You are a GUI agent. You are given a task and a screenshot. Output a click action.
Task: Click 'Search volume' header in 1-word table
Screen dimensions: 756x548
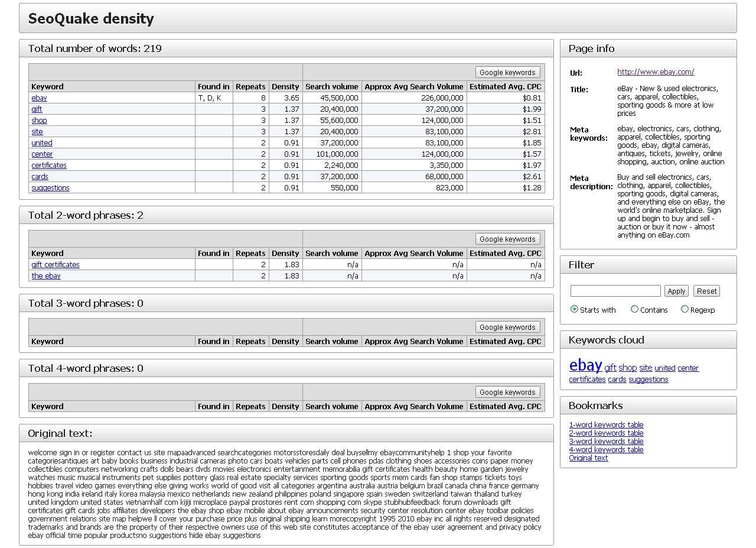[x=332, y=87]
